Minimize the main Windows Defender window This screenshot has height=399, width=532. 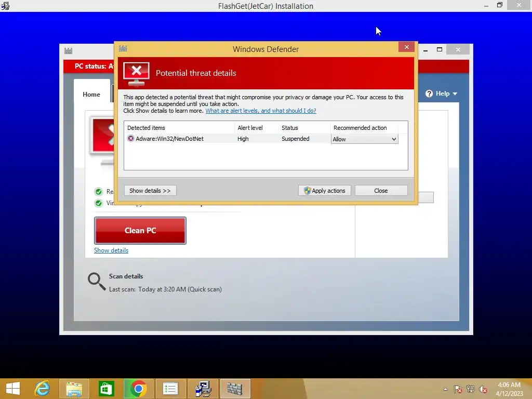coord(425,49)
